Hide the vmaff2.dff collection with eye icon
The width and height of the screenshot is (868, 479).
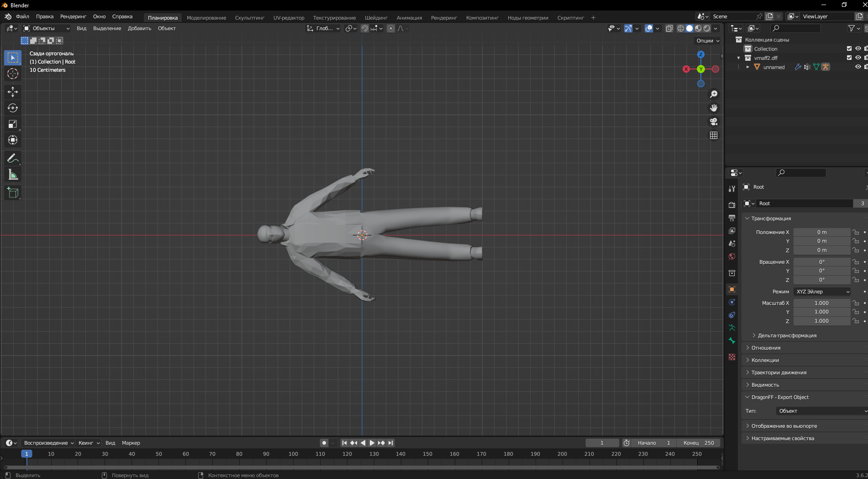click(858, 58)
